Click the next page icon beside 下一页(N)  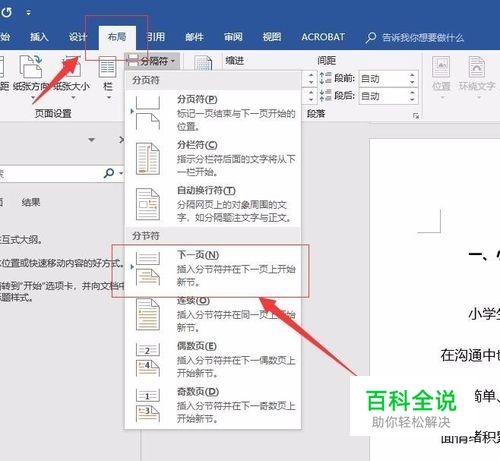148,269
